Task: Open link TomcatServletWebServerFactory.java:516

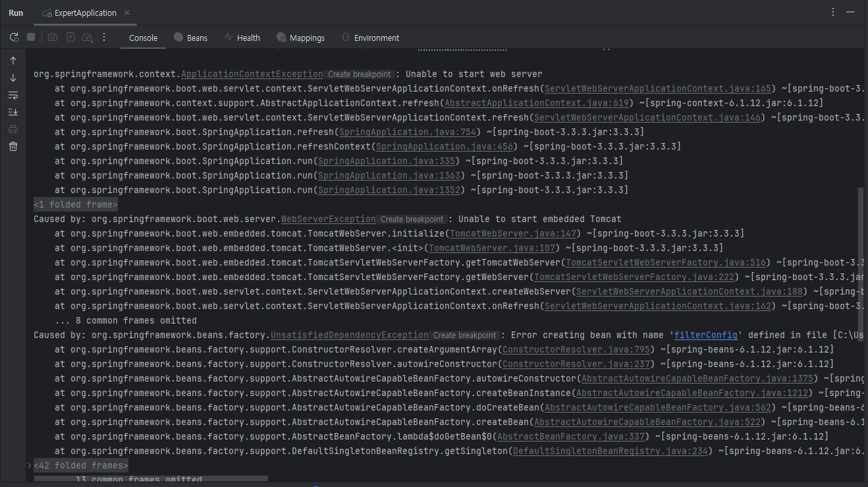Action: tap(665, 262)
